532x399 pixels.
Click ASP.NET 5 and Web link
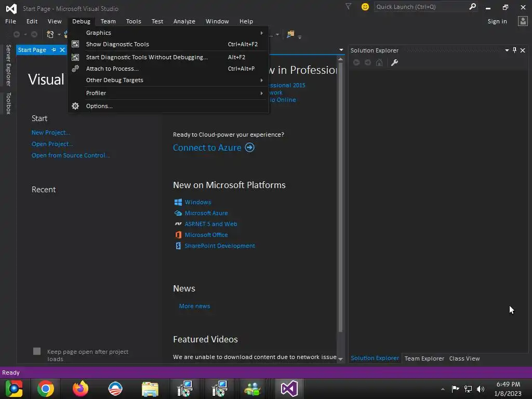[x=211, y=224]
